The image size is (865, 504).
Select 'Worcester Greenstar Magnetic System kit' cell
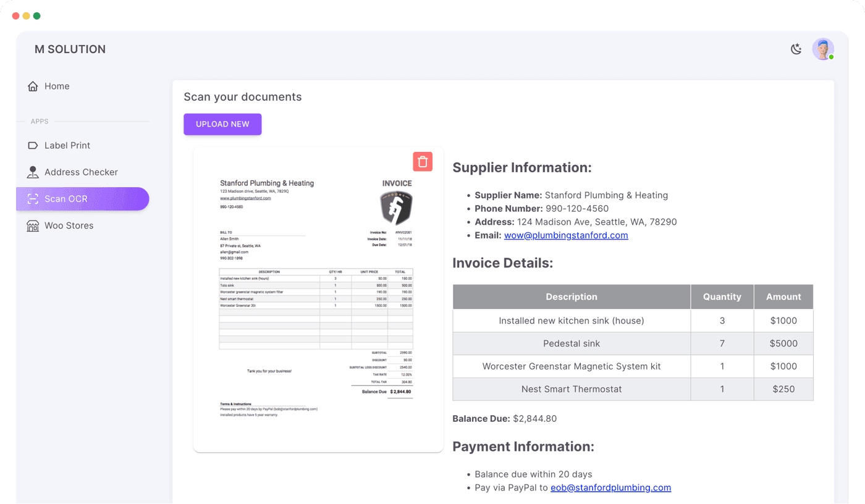point(572,367)
